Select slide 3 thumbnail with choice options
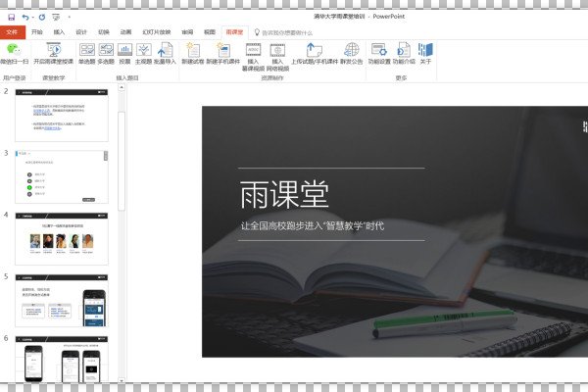 [x=62, y=177]
